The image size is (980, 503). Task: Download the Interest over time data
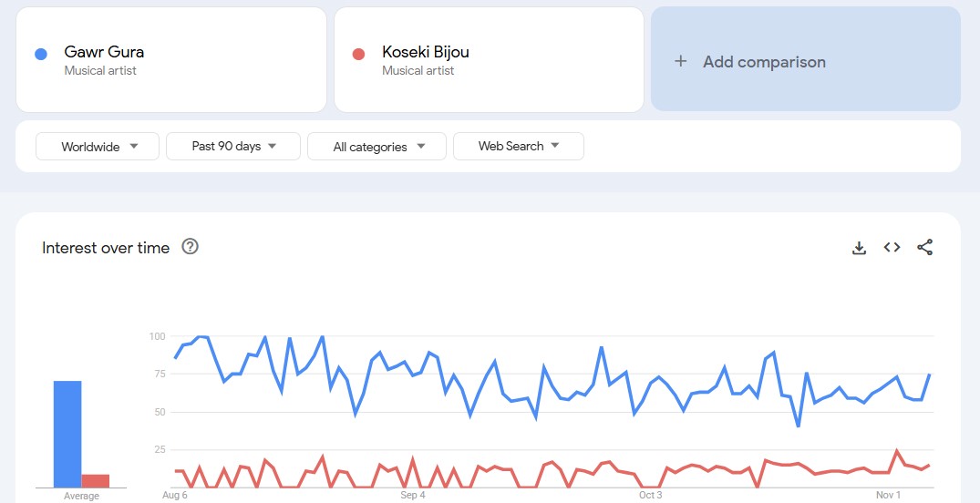tap(859, 248)
